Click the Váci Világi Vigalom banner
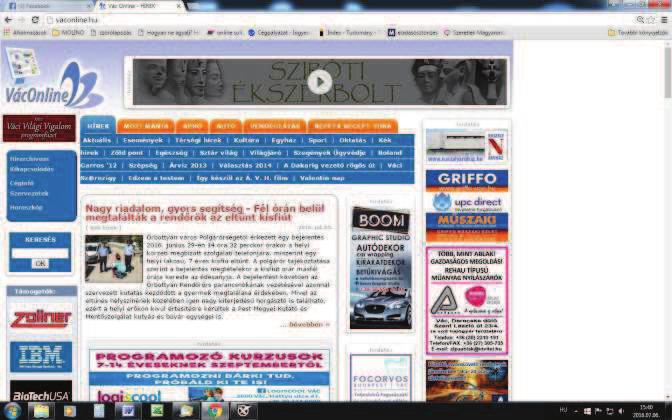The height and width of the screenshot is (420, 672). click(39, 128)
